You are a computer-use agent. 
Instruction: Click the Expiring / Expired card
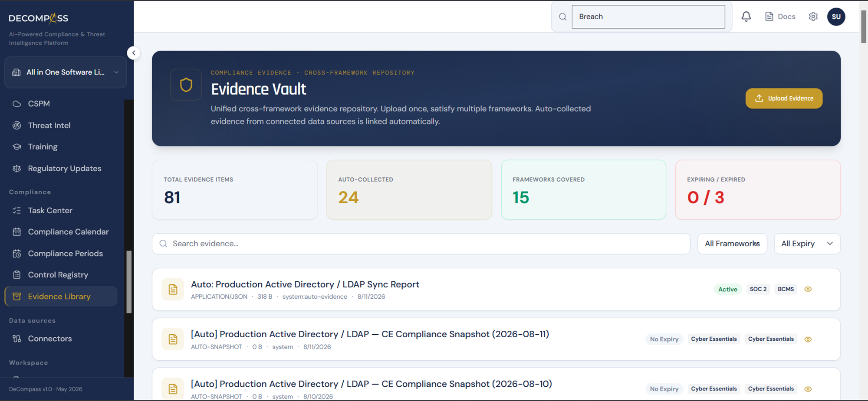coord(758,189)
